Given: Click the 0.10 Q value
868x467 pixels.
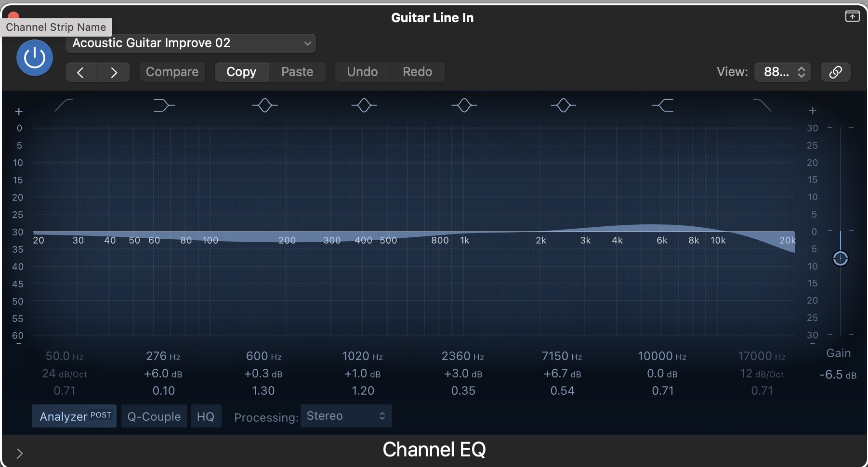Looking at the screenshot, I should (164, 391).
